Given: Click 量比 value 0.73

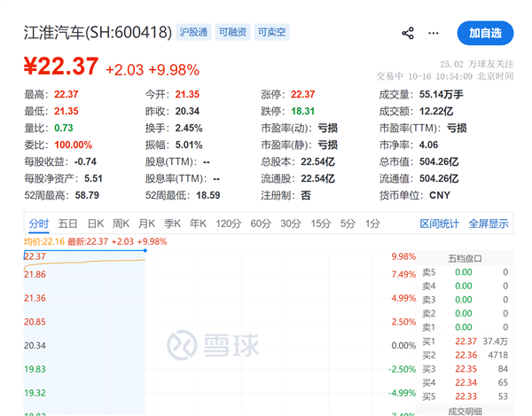Looking at the screenshot, I should 64,128.
